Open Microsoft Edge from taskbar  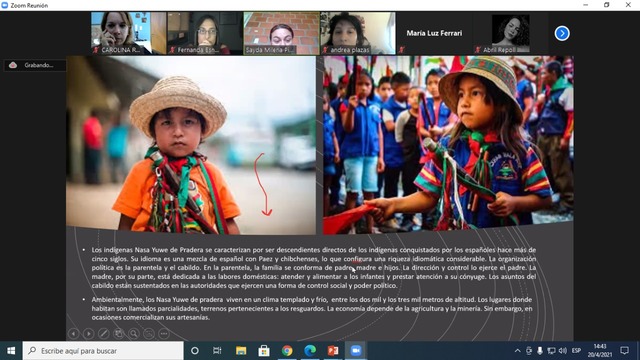coord(310,351)
